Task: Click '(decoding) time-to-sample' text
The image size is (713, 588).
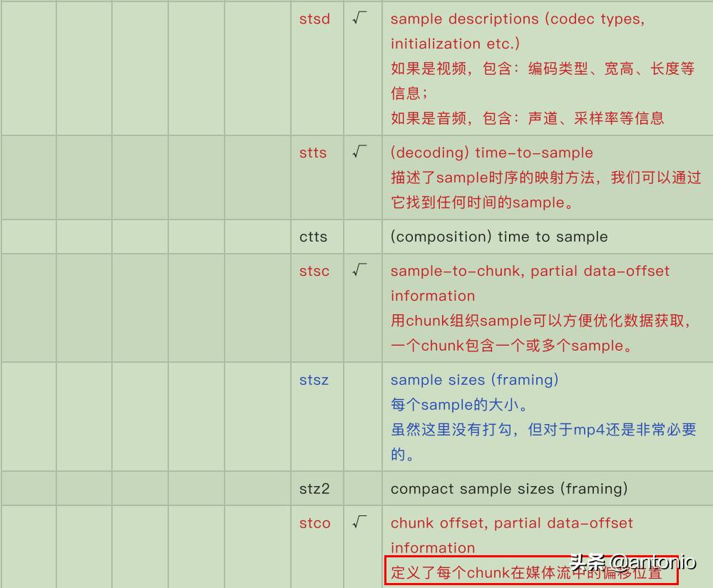Action: pyautogui.click(x=491, y=153)
